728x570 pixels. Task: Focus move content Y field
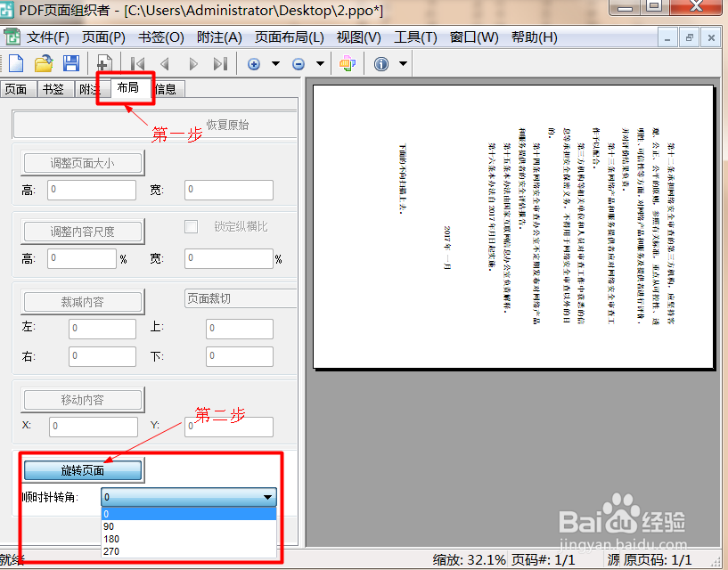pyautogui.click(x=229, y=426)
